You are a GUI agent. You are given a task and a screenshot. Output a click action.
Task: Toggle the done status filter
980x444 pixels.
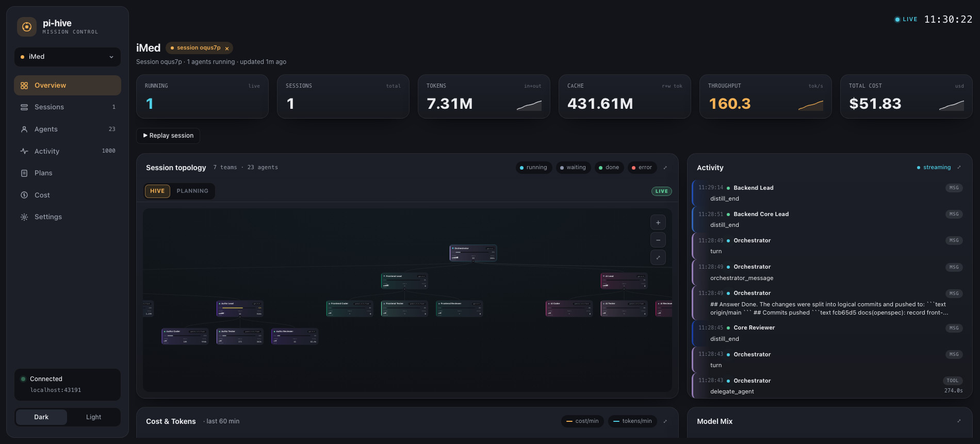coord(609,168)
